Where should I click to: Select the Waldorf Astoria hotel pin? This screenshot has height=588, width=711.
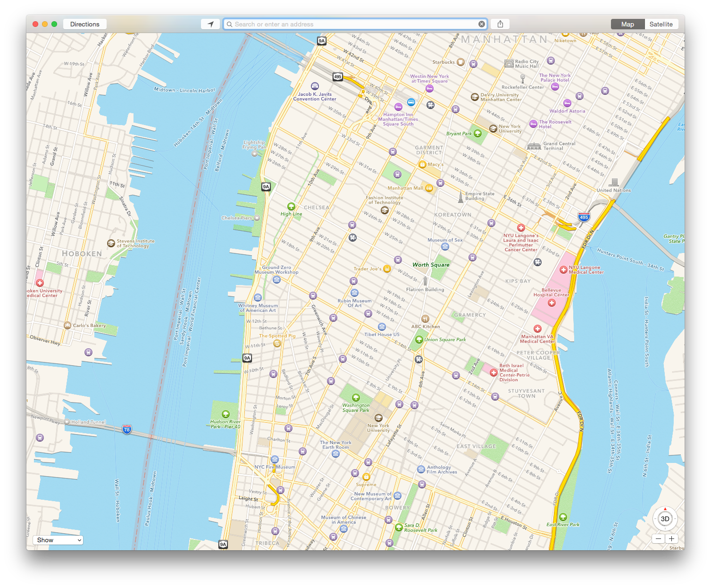[567, 103]
